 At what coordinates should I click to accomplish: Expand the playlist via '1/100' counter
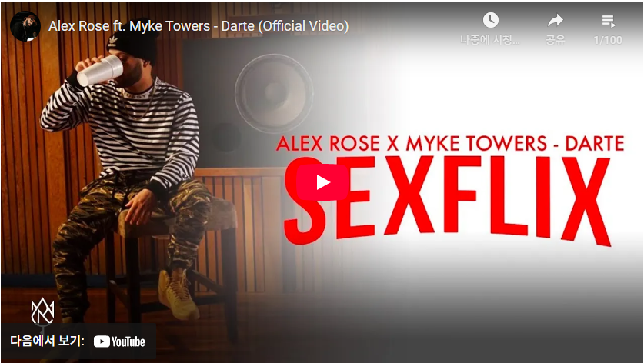[608, 40]
